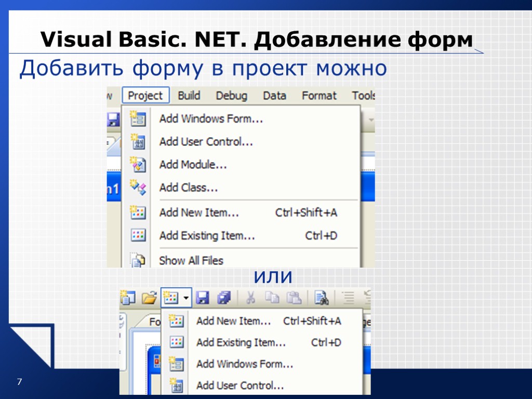Click the Cut scissors icon
This screenshot has width=532, height=399.
coord(250,298)
